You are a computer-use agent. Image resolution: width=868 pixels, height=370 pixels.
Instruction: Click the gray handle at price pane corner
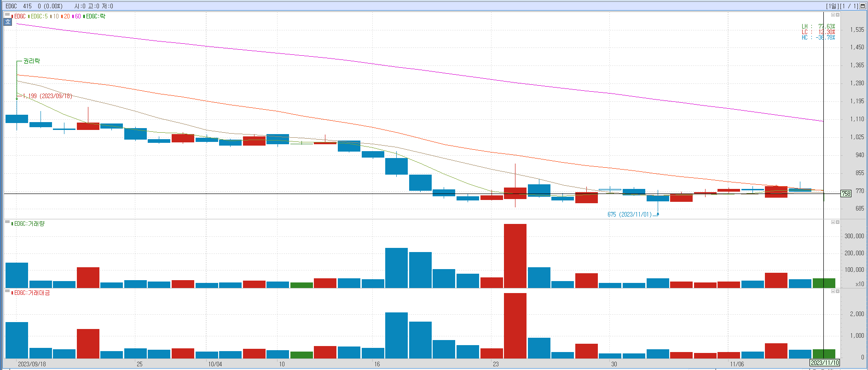click(7, 15)
